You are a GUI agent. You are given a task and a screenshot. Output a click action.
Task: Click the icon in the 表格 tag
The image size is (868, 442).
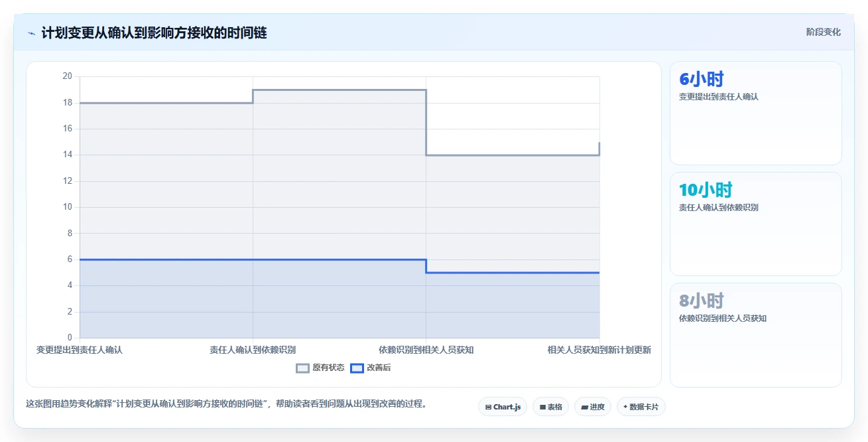[542, 407]
